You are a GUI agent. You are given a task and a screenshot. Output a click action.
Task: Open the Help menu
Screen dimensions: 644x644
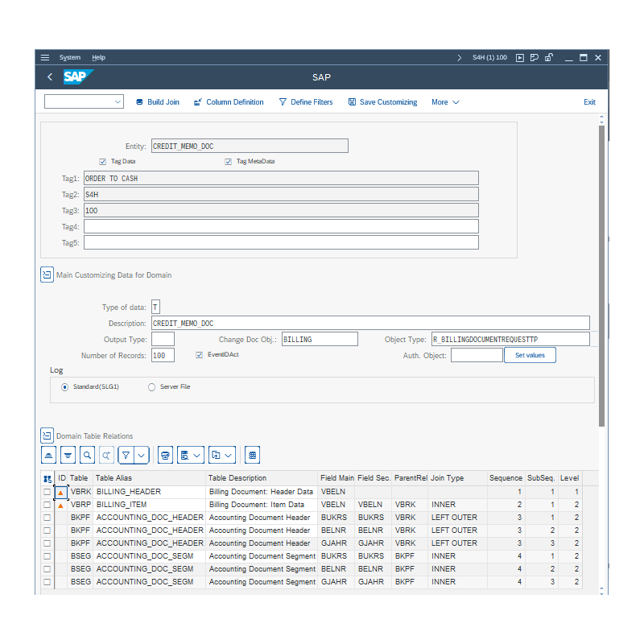click(98, 57)
